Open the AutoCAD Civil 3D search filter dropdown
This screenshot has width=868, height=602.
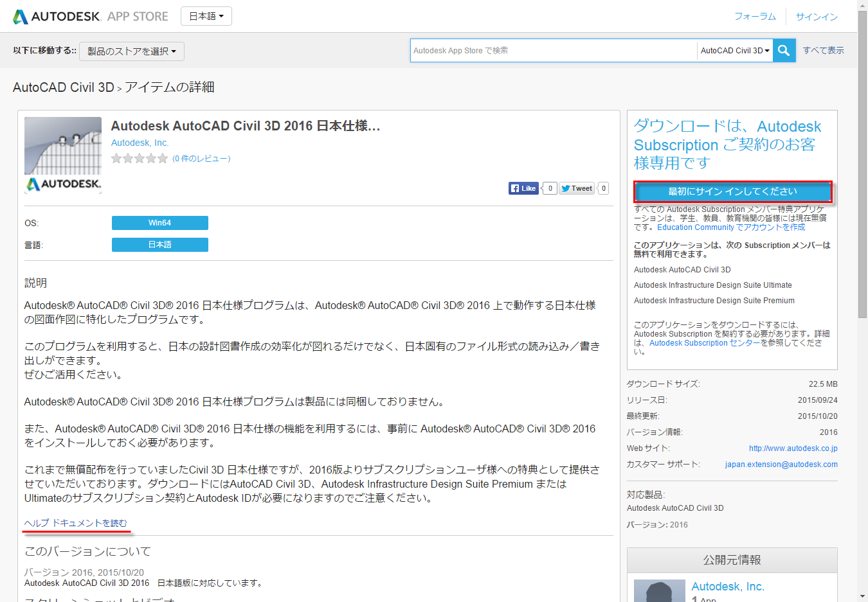(735, 50)
